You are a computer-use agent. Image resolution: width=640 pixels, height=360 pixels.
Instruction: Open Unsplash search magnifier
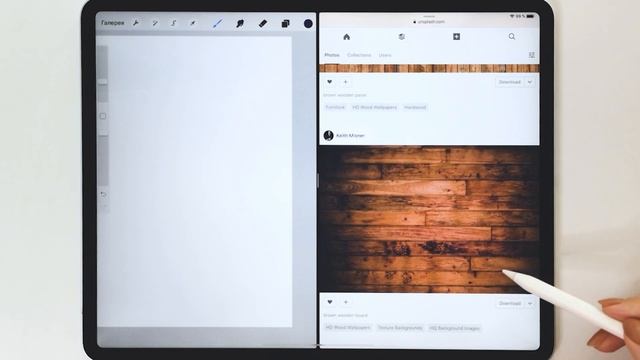pos(512,37)
